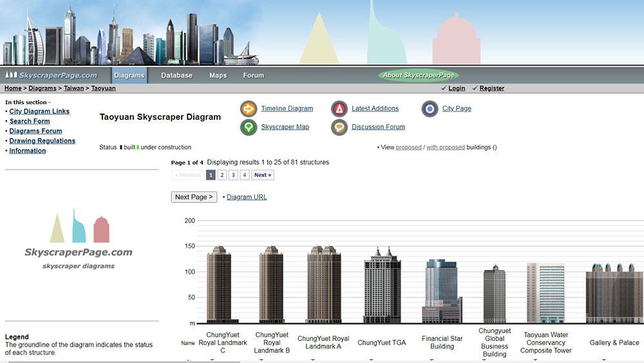Open the Maps menu item
Viewport: 644px width, 363px height.
point(218,75)
